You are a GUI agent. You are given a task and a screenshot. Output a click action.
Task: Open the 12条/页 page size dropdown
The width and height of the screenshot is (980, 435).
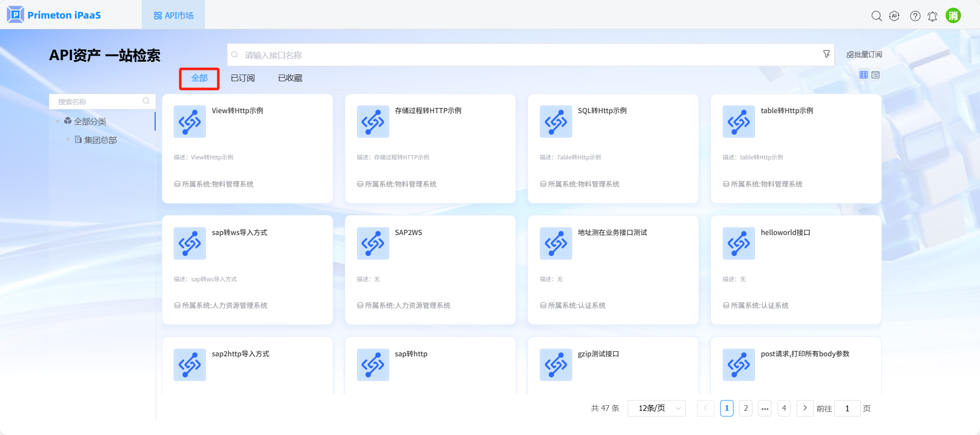(656, 408)
